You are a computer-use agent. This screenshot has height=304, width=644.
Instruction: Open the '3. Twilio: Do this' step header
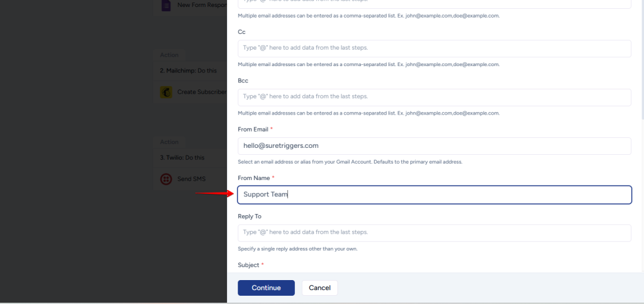pyautogui.click(x=181, y=157)
